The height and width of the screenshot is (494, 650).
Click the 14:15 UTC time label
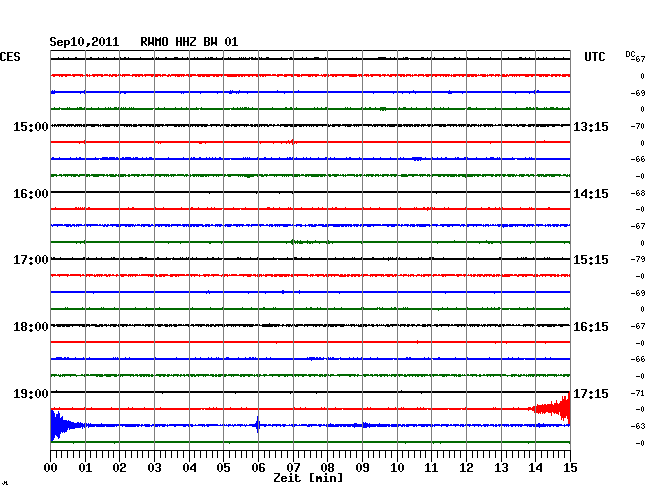tap(591, 194)
